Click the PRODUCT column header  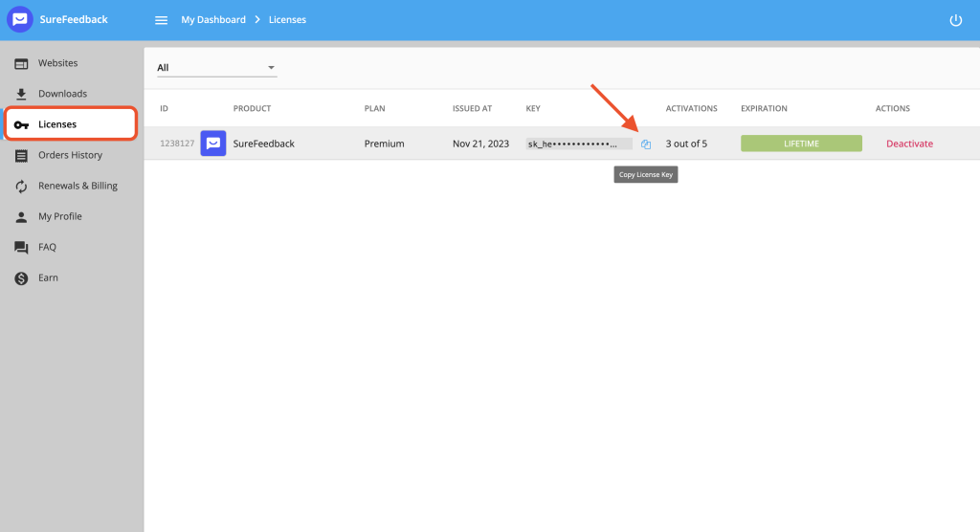[252, 108]
